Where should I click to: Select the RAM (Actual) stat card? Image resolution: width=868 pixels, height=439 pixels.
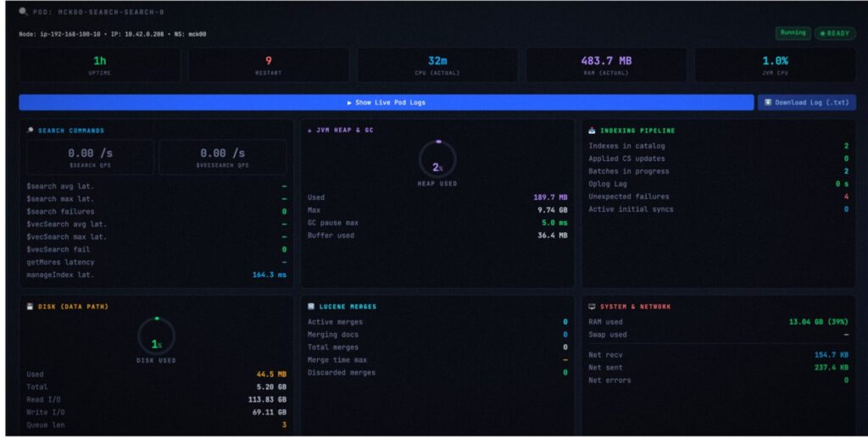click(606, 65)
